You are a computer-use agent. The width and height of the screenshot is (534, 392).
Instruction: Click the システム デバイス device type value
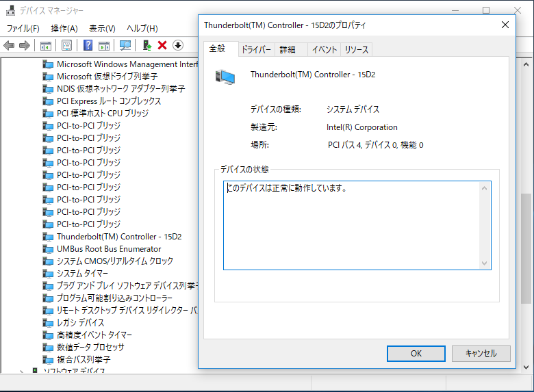pyautogui.click(x=353, y=109)
